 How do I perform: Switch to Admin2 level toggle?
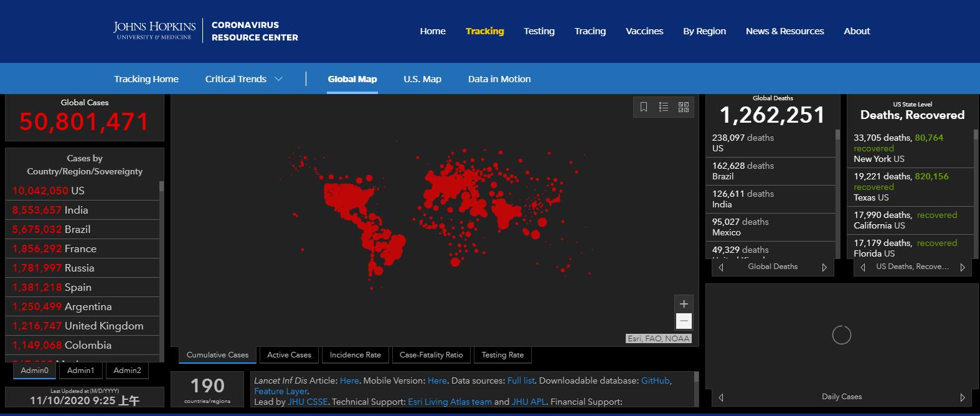pos(127,371)
